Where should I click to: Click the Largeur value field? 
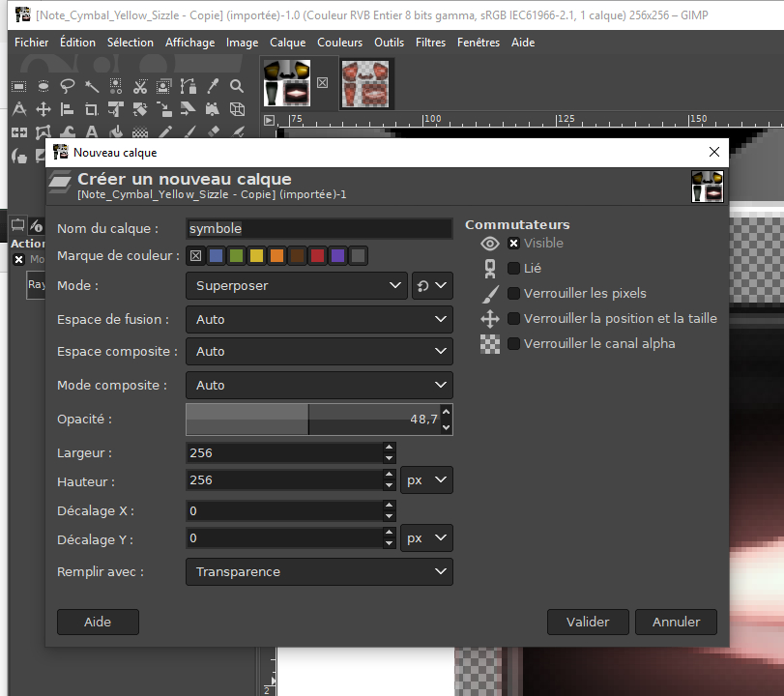click(x=284, y=453)
